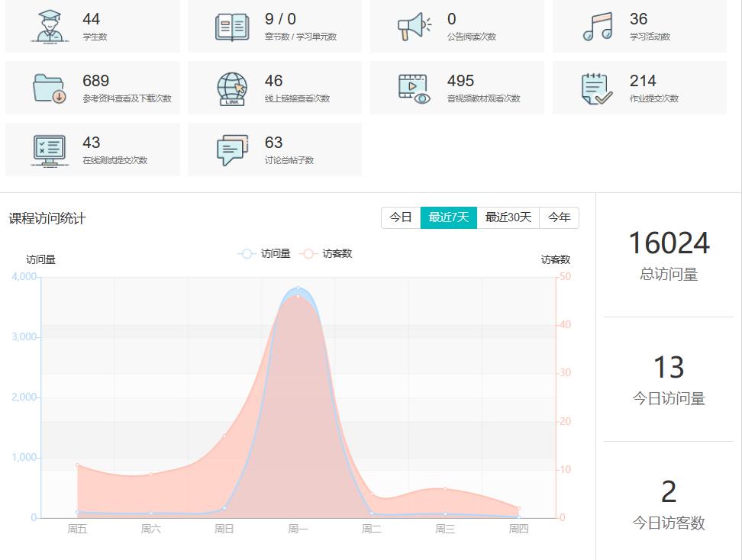Click the highlighted 最近7天 button

448,217
